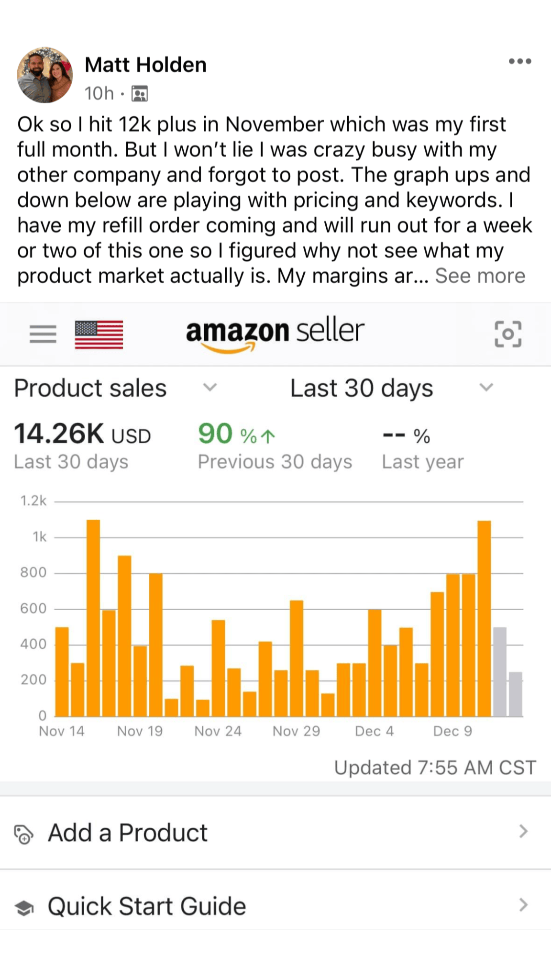Image resolution: width=551 pixels, height=980 pixels.
Task: Expand the Product sales metric dropdown
Action: [x=210, y=387]
